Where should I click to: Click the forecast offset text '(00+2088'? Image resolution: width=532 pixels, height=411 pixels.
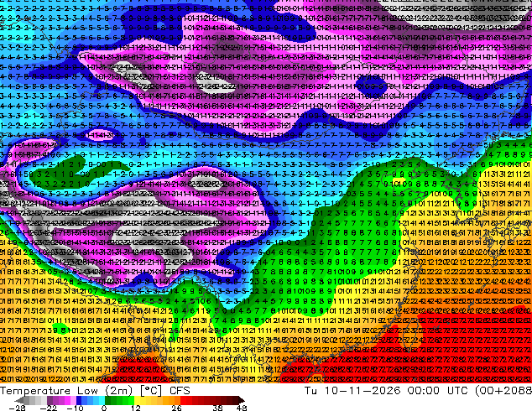pos(503,391)
